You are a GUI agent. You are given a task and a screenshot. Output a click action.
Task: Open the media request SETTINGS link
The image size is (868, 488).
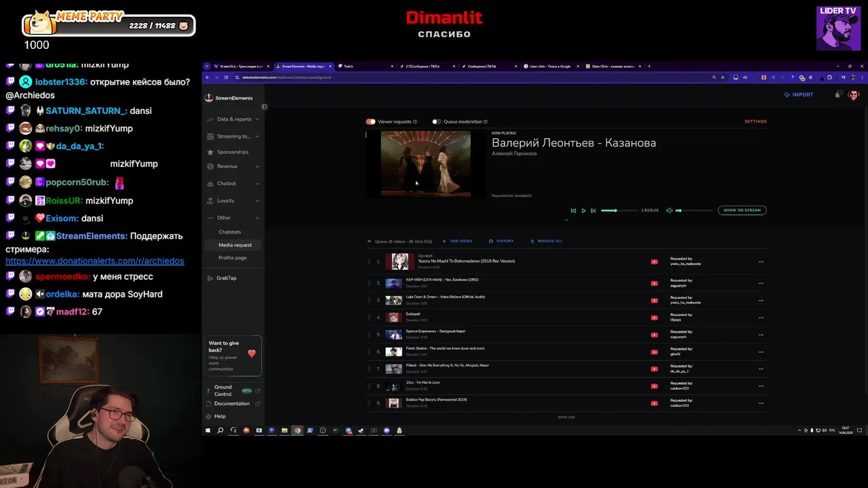tap(755, 121)
